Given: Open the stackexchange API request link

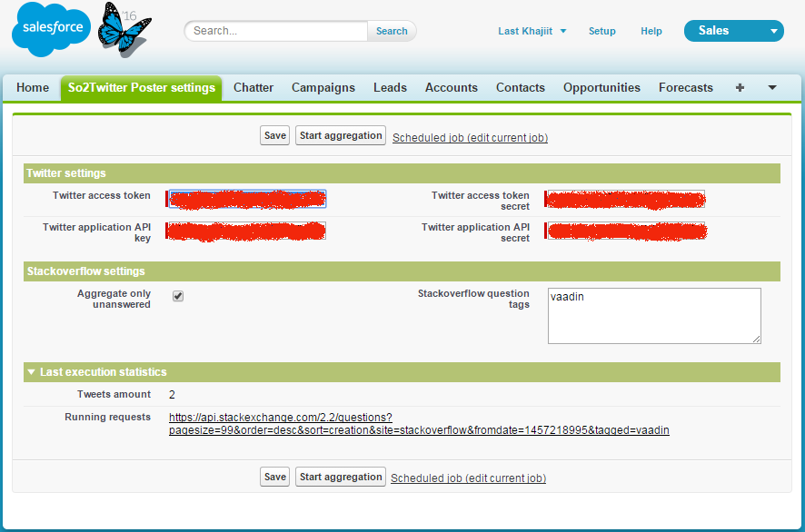Looking at the screenshot, I should pos(419,424).
